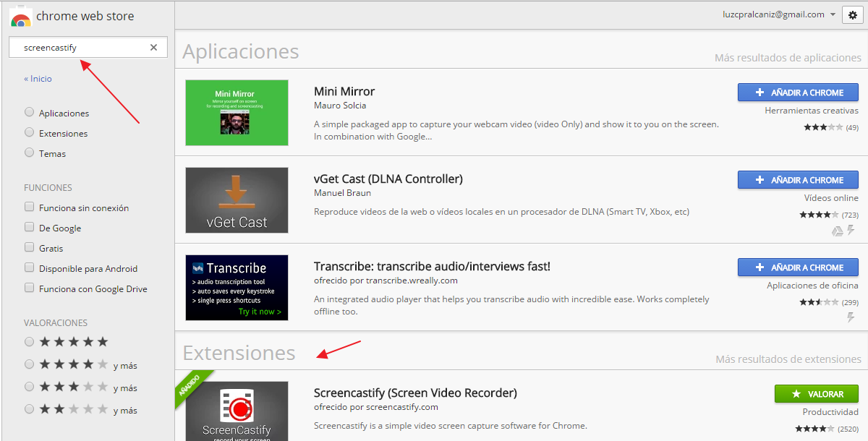Click the Aplicaciones de oficina category text
Screen dimensions: 868x441
813,286
